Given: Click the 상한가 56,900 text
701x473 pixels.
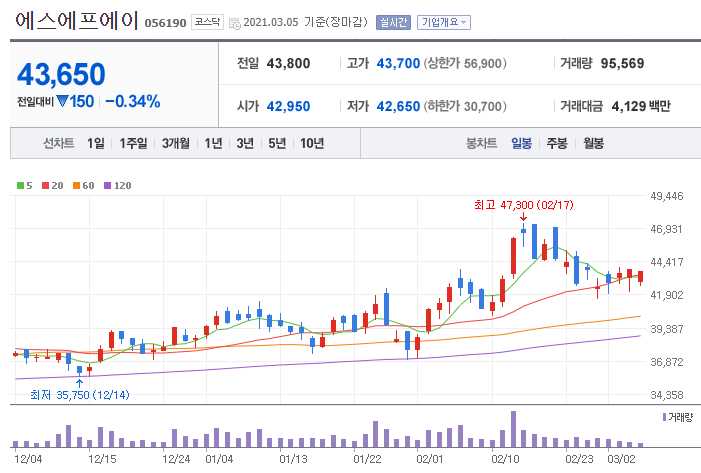Looking at the screenshot, I should pos(465,63).
